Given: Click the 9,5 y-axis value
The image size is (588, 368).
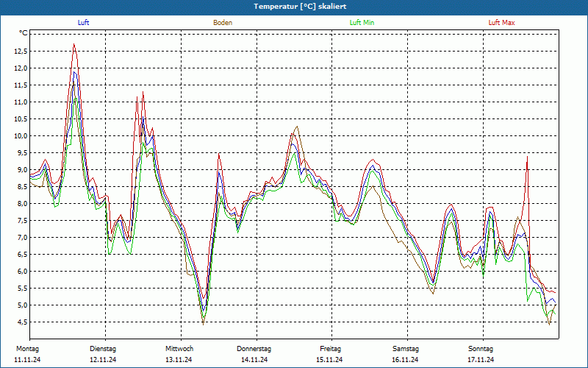Looking at the screenshot, I should (22, 153).
